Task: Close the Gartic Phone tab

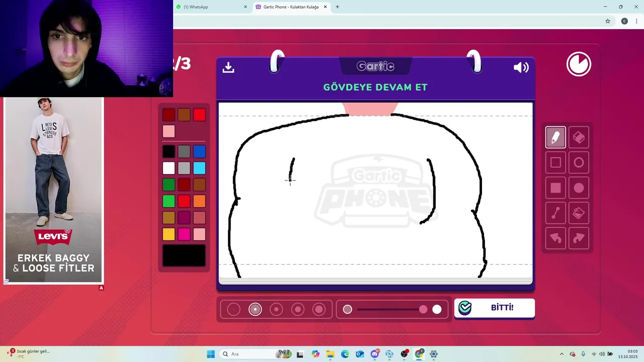Action: (x=325, y=7)
